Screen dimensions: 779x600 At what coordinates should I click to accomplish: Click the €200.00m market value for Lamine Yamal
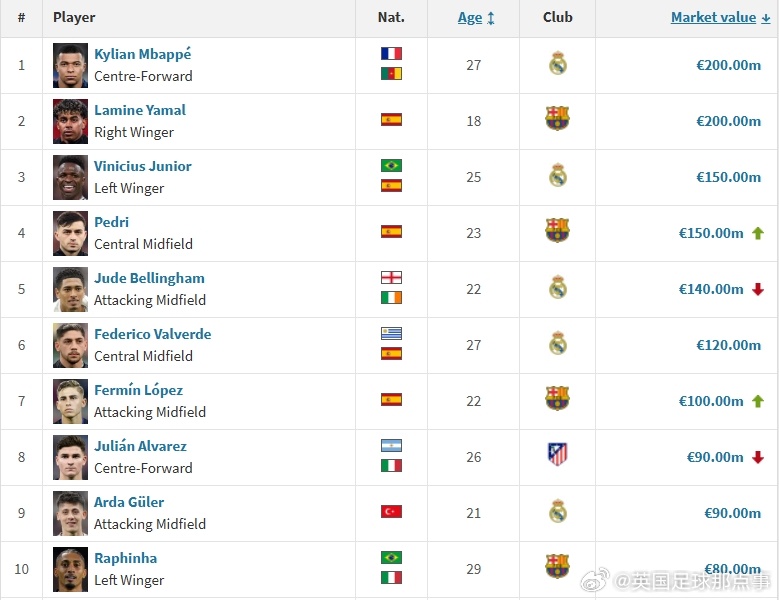pyautogui.click(x=728, y=121)
